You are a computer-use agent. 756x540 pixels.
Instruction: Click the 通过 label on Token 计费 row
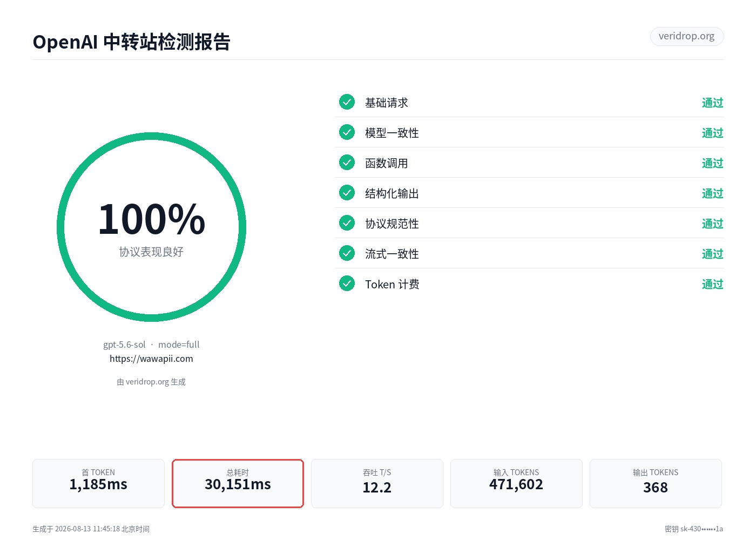(712, 284)
